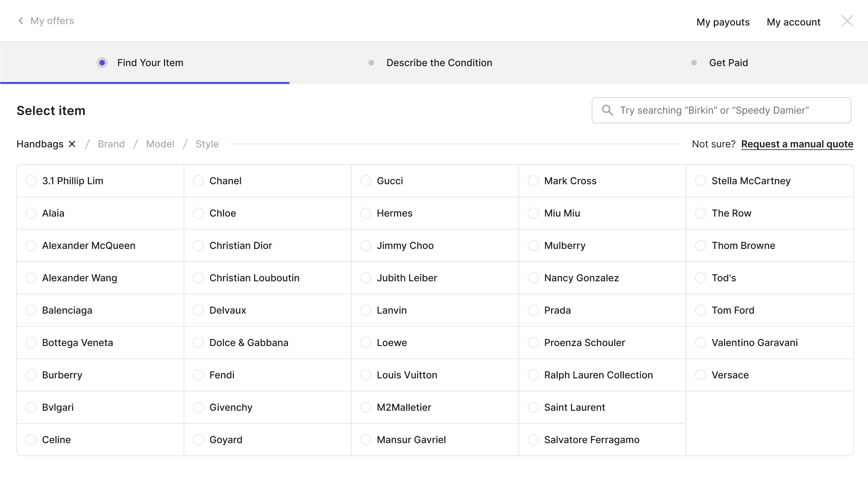Viewport: 868px width, 482px height.
Task: Click the Describe the Condition step dot
Action: (x=371, y=63)
